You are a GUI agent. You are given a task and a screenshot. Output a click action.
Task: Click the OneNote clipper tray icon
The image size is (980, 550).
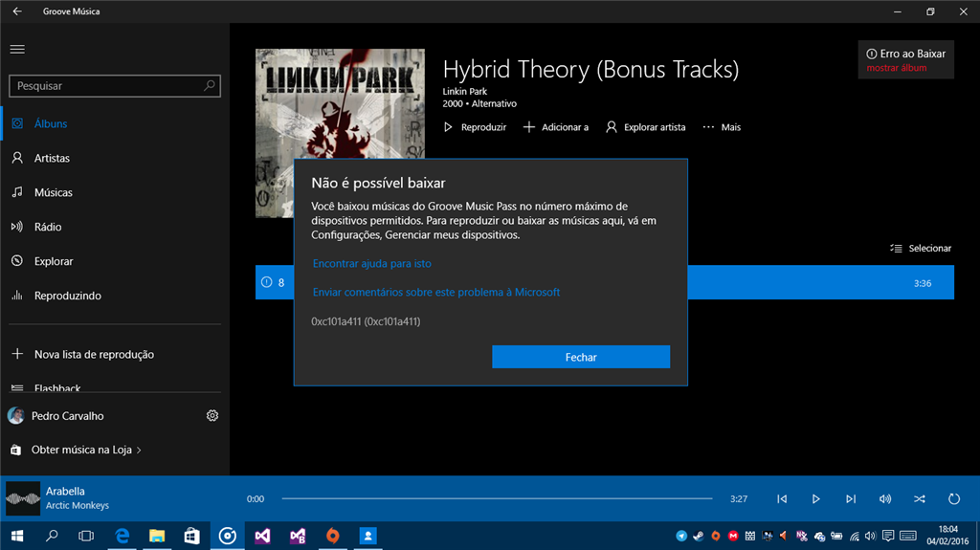[x=802, y=536]
